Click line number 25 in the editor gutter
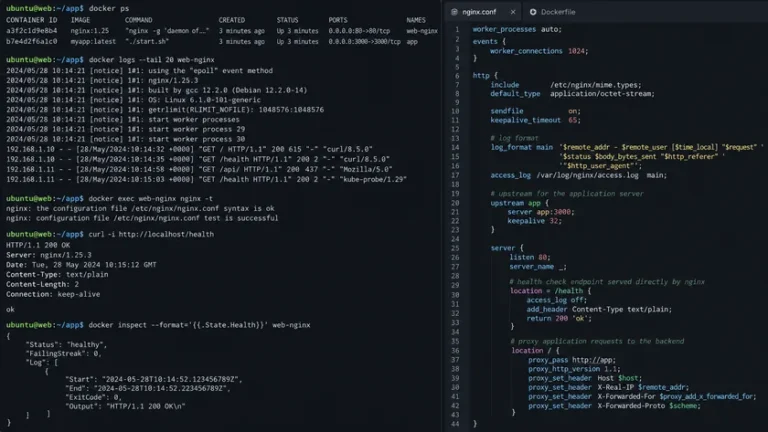 coord(455,248)
